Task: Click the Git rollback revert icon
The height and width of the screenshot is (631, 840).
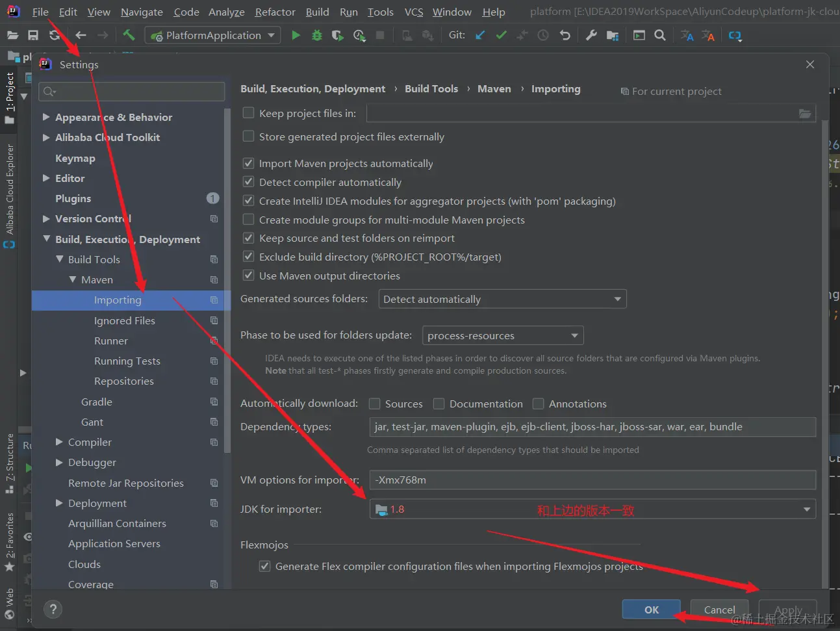Action: pyautogui.click(x=565, y=35)
